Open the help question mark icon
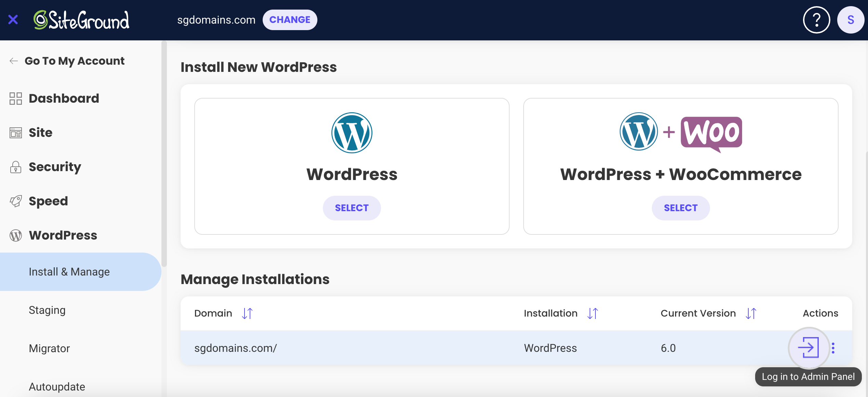The height and width of the screenshot is (397, 868). coord(816,20)
